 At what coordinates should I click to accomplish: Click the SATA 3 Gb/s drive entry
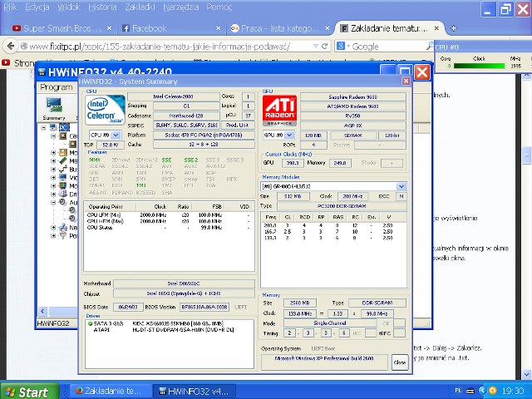(169, 323)
